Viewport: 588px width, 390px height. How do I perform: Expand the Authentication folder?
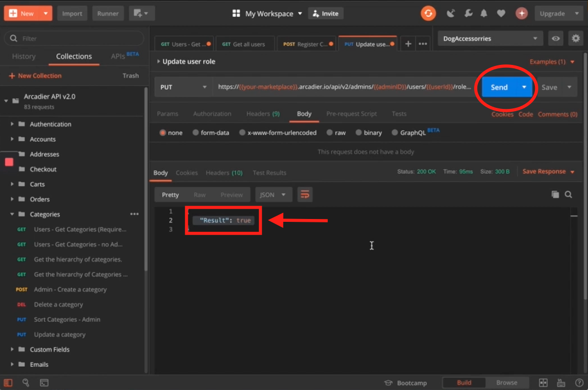tap(12, 124)
